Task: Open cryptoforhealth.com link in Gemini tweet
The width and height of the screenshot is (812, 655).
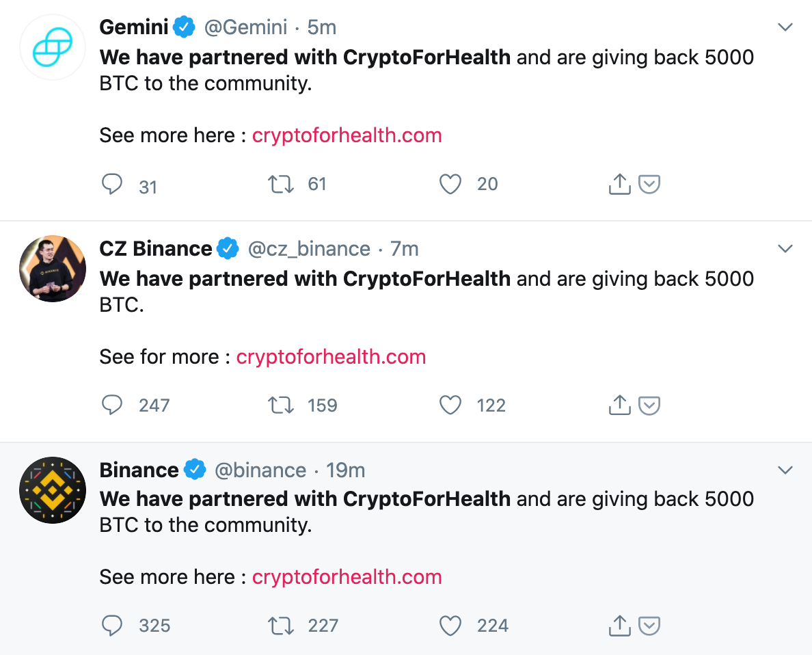Action: (347, 135)
